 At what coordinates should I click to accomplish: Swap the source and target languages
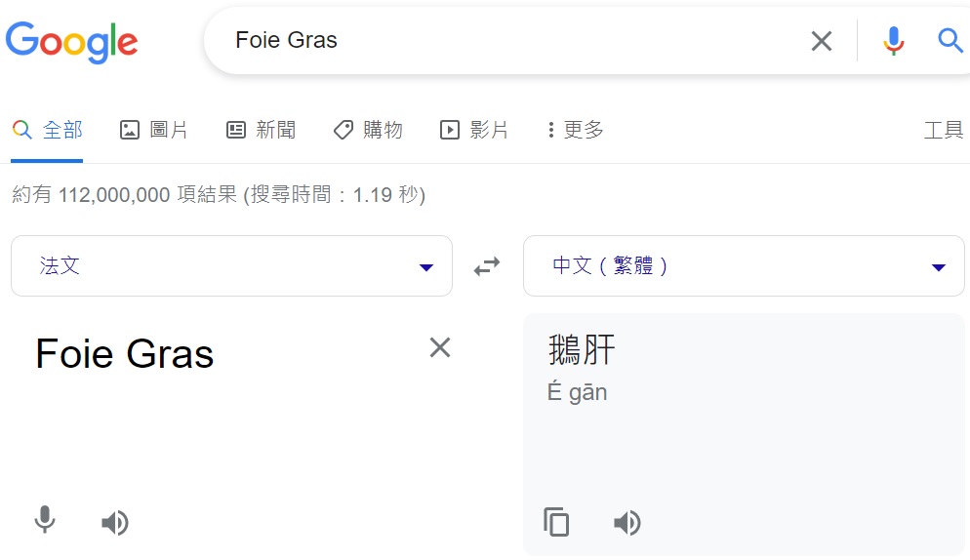487,266
